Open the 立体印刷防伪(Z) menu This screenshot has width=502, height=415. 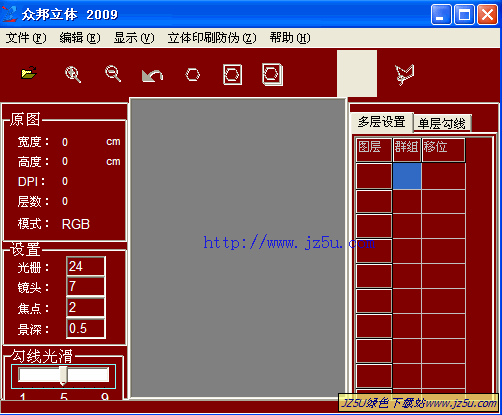[x=212, y=38]
